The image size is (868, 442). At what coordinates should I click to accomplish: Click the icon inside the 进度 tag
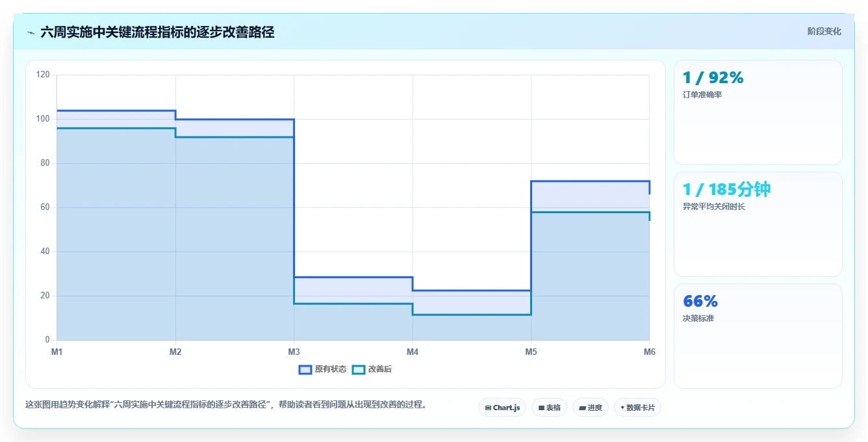point(582,408)
